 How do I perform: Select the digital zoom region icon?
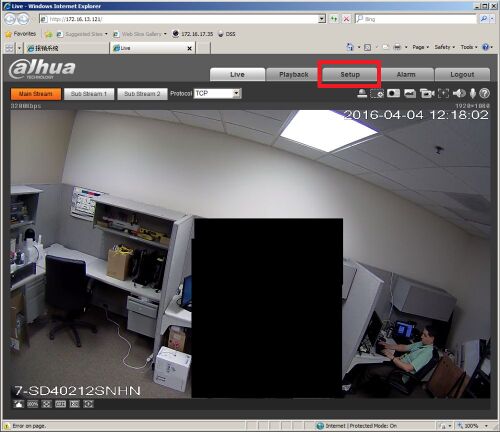[377, 94]
